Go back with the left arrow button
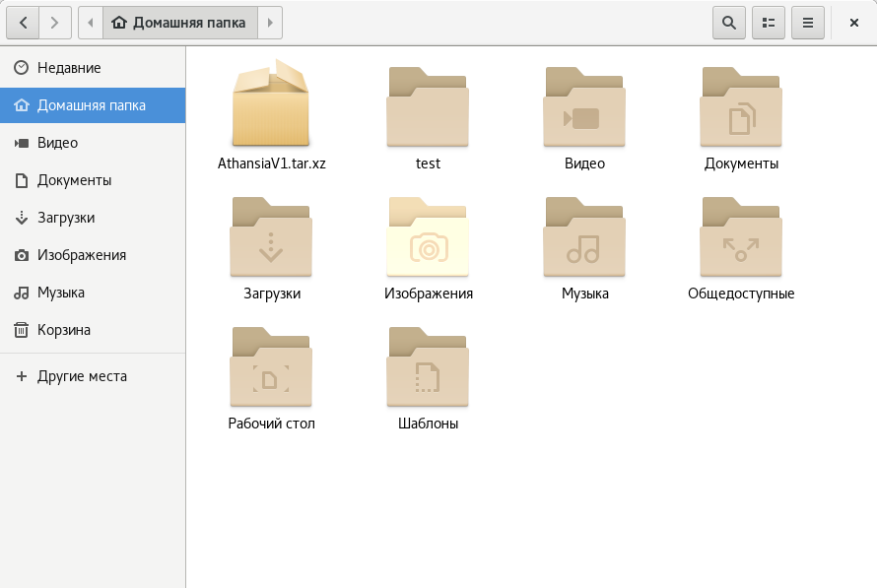Image resolution: width=877 pixels, height=588 pixels. [23, 23]
